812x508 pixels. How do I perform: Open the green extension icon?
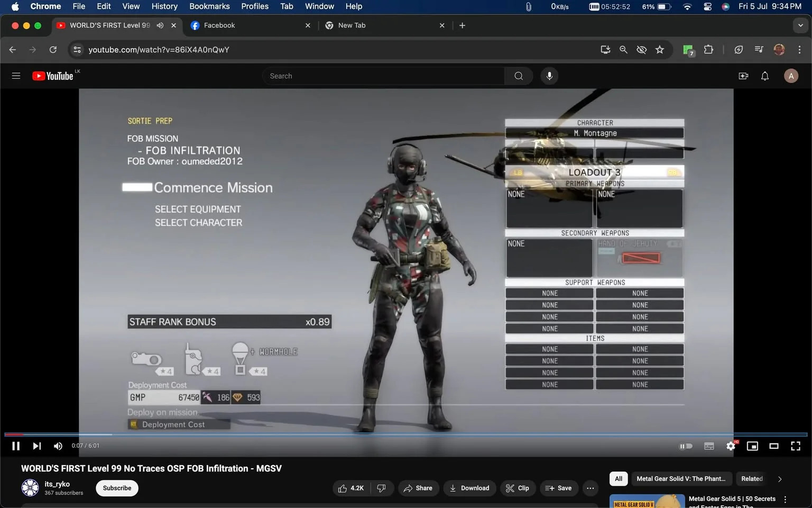(x=688, y=50)
